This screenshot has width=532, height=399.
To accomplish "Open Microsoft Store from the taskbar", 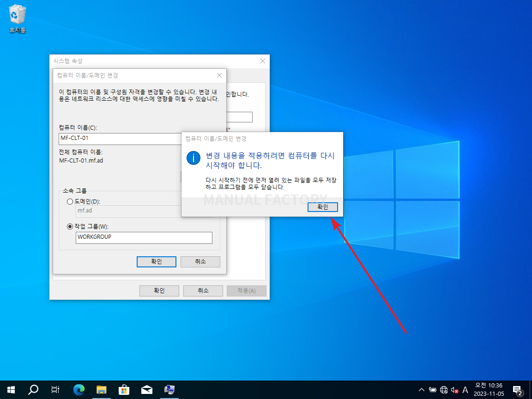I will point(124,390).
